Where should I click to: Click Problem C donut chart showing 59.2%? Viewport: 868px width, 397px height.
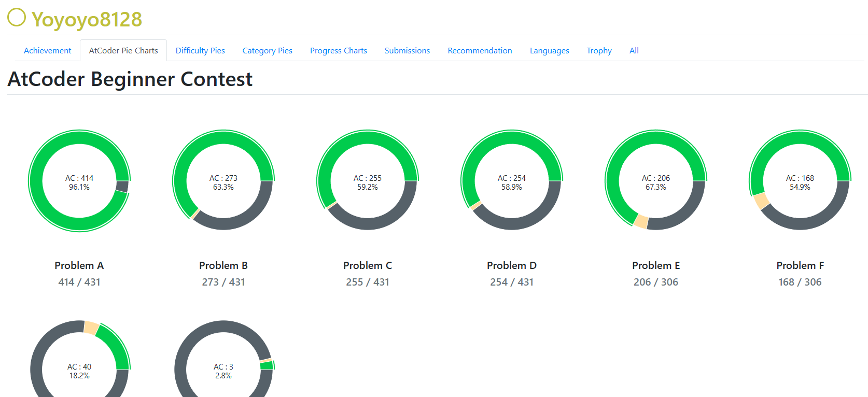click(368, 180)
